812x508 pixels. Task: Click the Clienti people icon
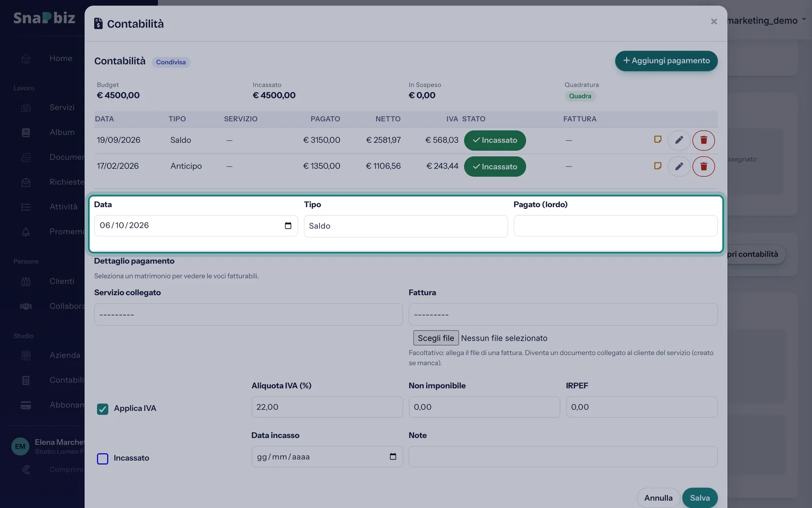tap(26, 281)
